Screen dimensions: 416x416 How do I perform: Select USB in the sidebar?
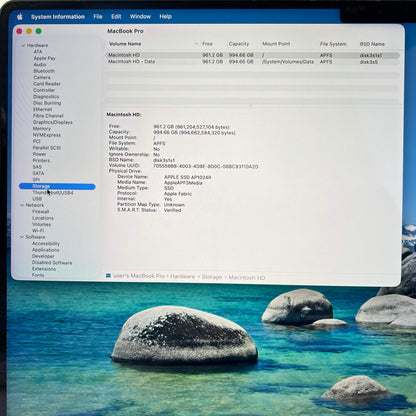[37, 199]
